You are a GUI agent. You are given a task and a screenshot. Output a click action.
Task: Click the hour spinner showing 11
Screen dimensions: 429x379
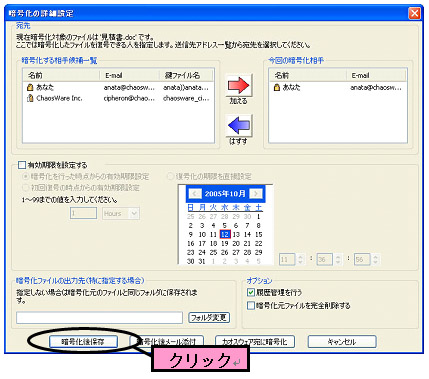pyautogui.click(x=292, y=259)
